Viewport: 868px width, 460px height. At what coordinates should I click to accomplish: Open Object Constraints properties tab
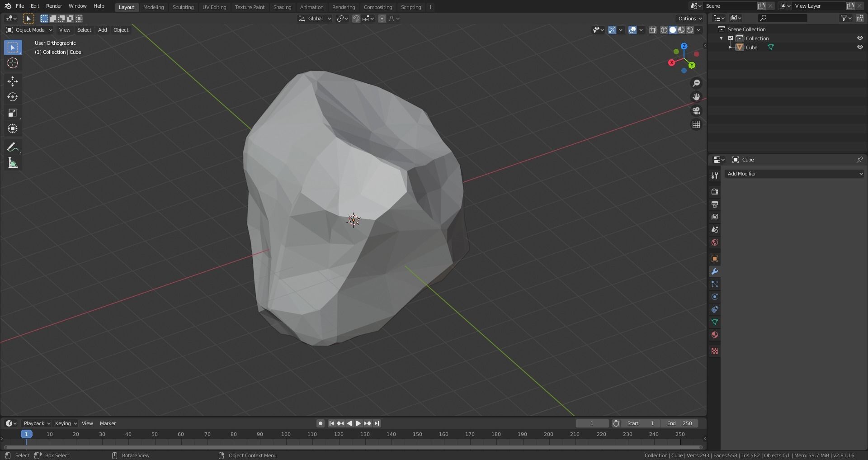715,309
